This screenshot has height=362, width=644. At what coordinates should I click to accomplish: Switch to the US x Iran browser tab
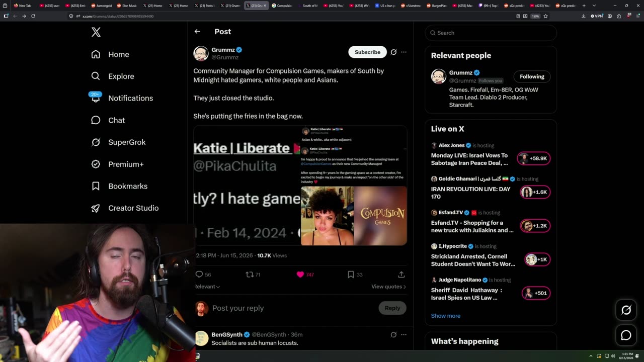point(386,6)
